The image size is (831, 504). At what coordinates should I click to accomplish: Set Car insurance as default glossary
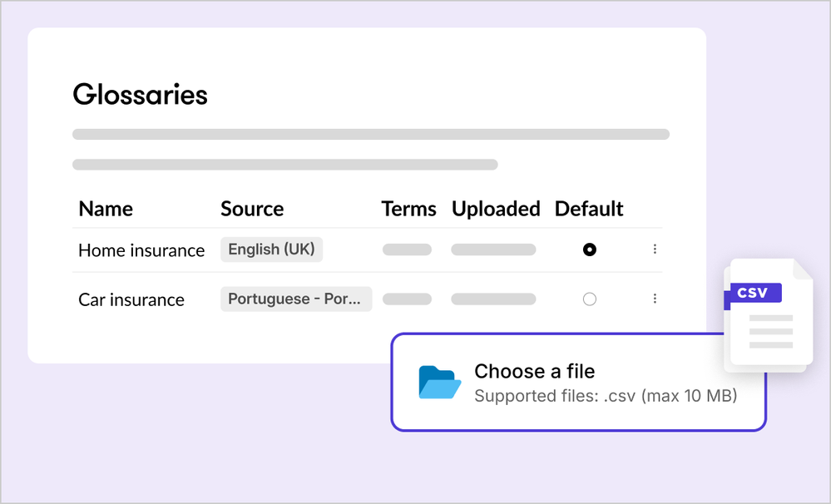point(590,299)
